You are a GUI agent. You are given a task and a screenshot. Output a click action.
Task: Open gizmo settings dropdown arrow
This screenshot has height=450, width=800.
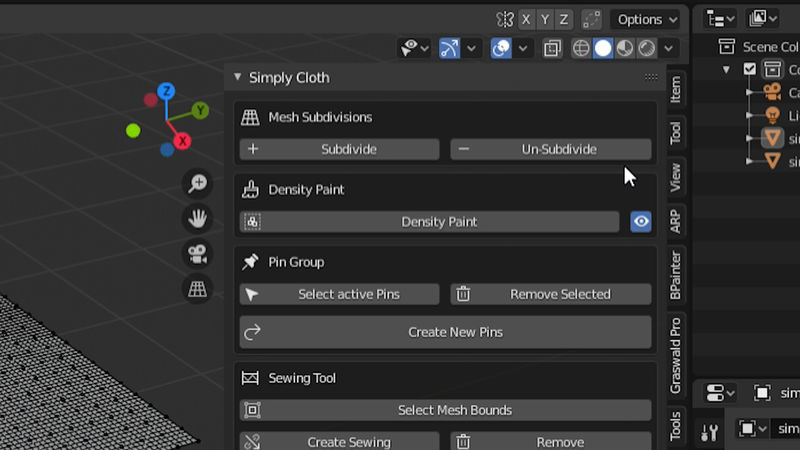click(x=471, y=48)
